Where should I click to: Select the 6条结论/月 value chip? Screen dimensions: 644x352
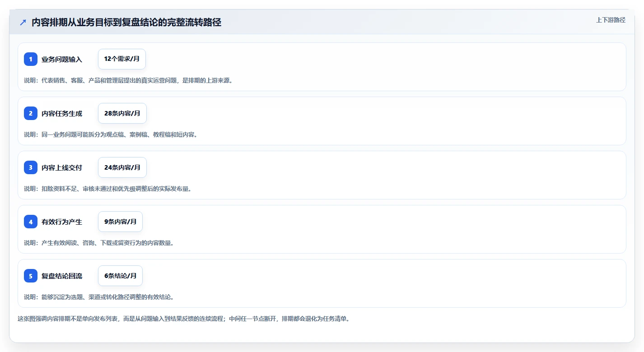120,276
